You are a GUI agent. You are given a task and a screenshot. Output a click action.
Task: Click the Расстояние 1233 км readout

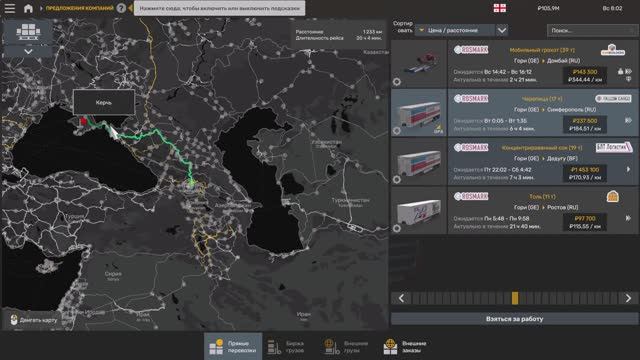tap(339, 31)
